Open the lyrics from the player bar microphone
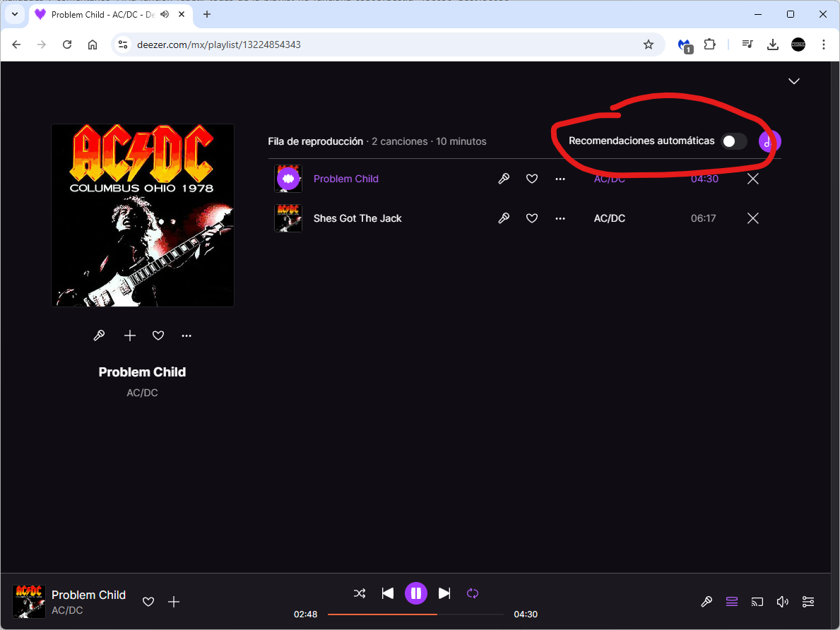 [x=706, y=602]
